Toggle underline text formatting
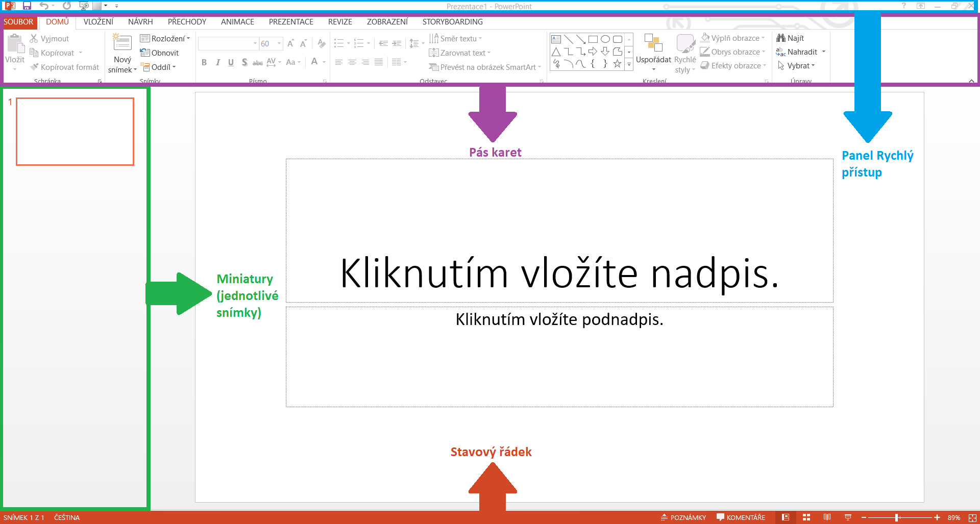Viewport: 980px width, 524px height. point(231,62)
